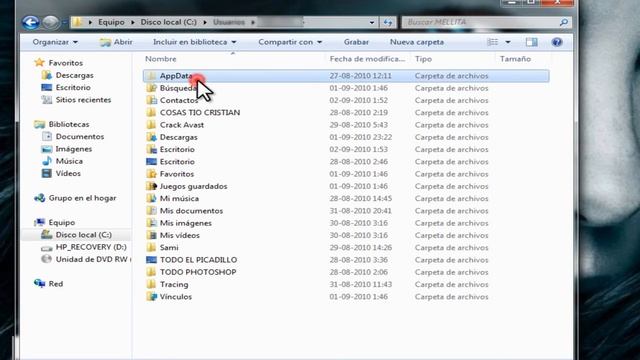The height and width of the screenshot is (360, 640).
Task: Select the Sami folder
Action: click(169, 247)
